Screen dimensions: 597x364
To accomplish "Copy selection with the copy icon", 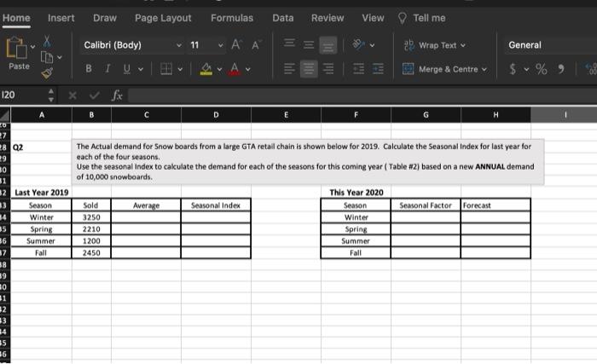I will click(x=46, y=57).
